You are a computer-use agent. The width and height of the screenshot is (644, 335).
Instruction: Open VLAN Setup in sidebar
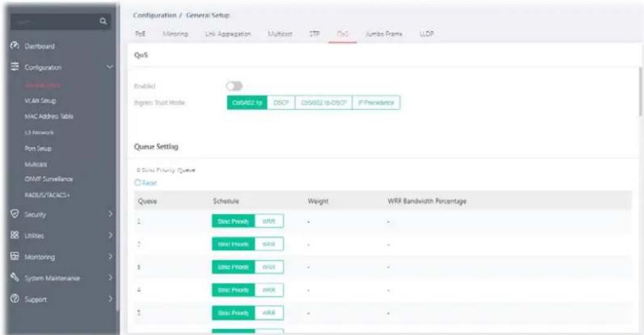(40, 100)
